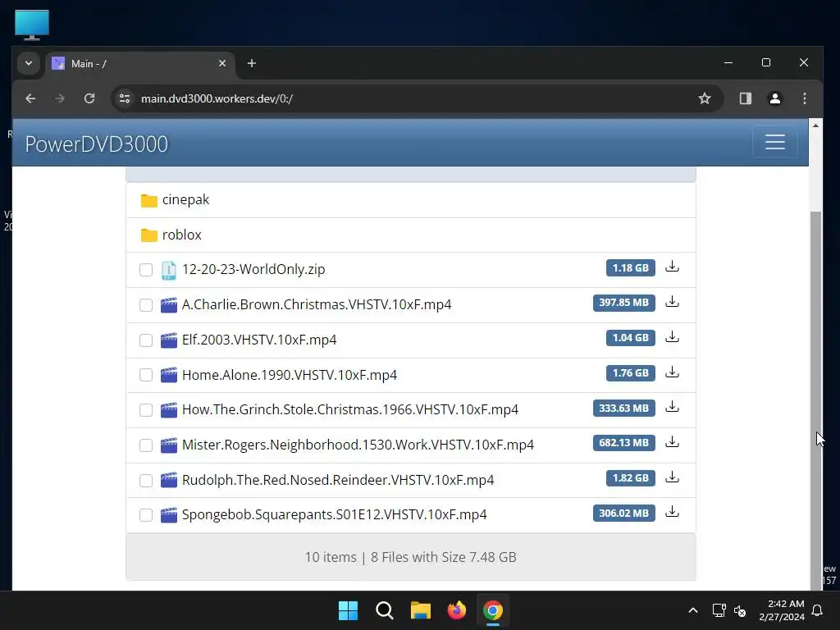
Task: Download Mister.Rogers.Neighborhood video file
Action: pyautogui.click(x=672, y=442)
